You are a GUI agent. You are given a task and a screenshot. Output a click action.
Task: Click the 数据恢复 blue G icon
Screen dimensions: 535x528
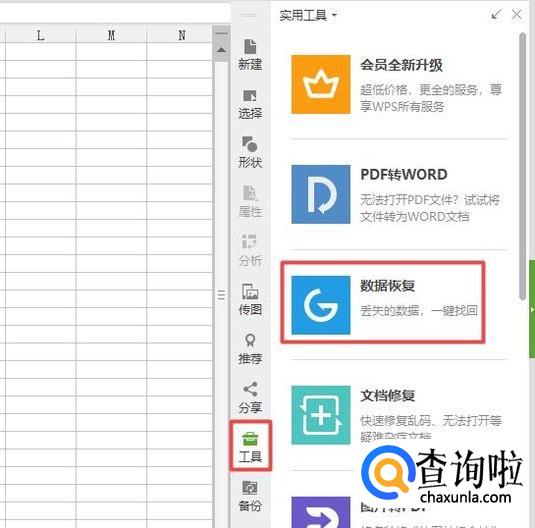pos(321,305)
